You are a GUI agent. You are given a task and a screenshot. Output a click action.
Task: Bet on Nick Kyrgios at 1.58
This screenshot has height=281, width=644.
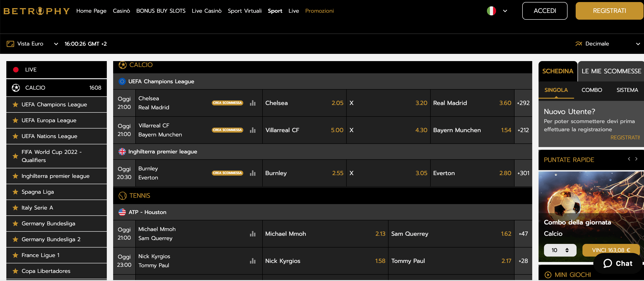(325, 261)
